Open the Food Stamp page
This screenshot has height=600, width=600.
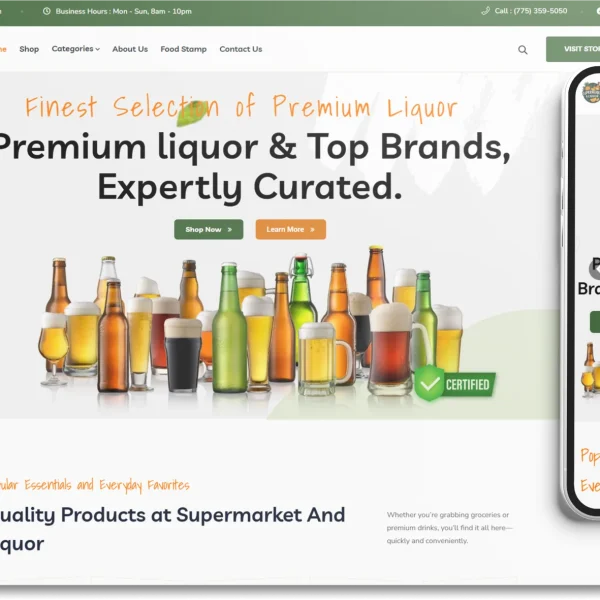coord(183,49)
